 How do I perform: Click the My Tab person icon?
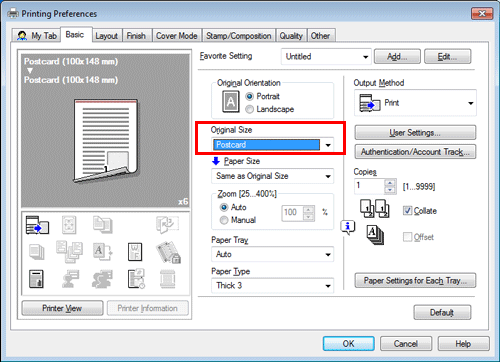pos(22,36)
